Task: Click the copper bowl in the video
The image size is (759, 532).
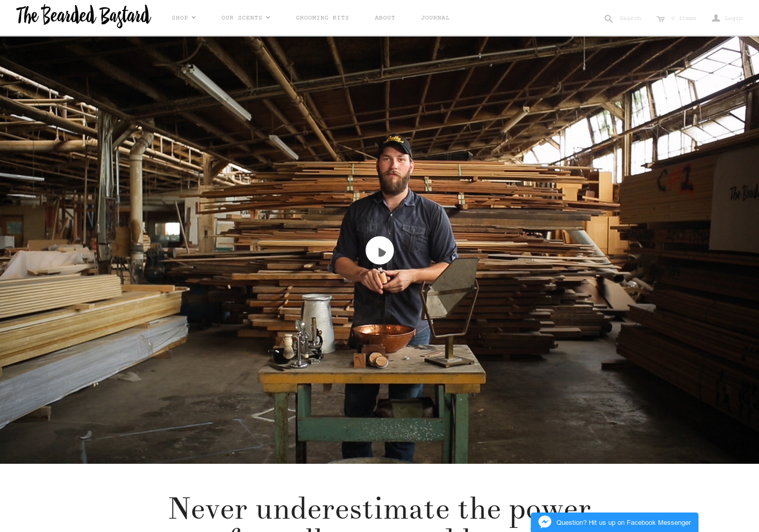Action: click(x=384, y=337)
